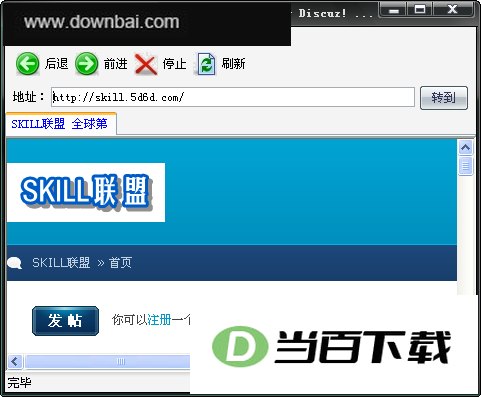Viewport: 481px width, 397px height.
Task: Open the SKILL联盟 breadcrumb link
Action: [x=61, y=263]
